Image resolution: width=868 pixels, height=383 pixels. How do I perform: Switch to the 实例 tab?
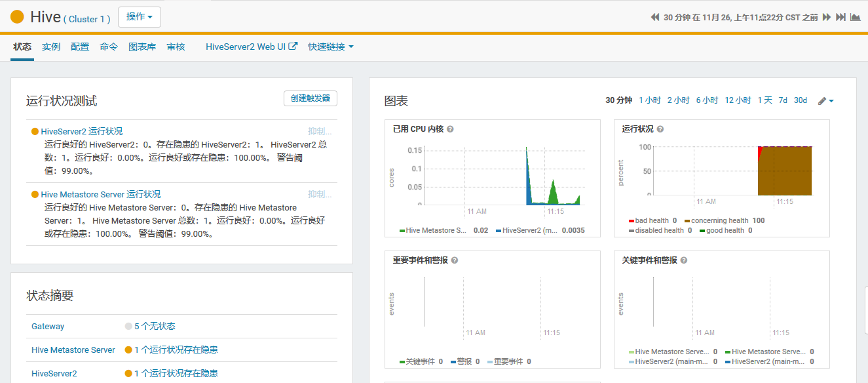click(x=51, y=47)
